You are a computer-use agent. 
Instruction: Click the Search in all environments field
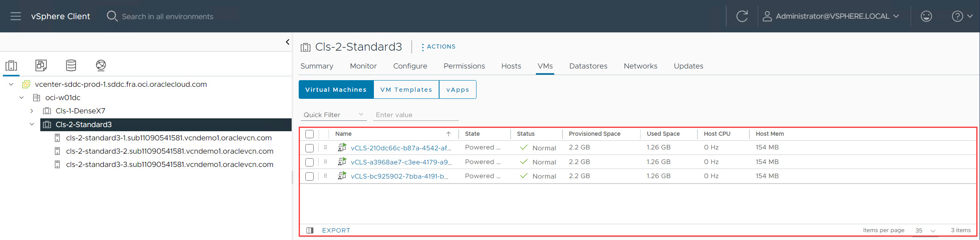point(167,17)
